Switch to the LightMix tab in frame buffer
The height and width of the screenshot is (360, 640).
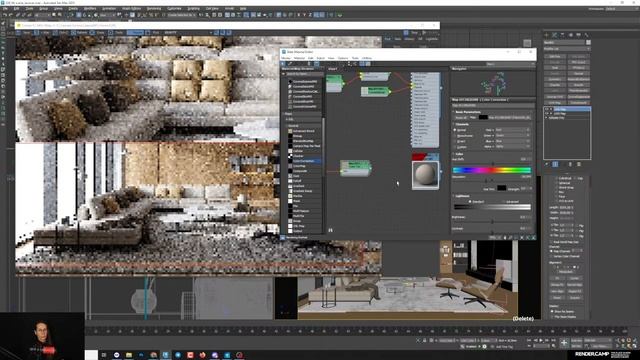431,39
